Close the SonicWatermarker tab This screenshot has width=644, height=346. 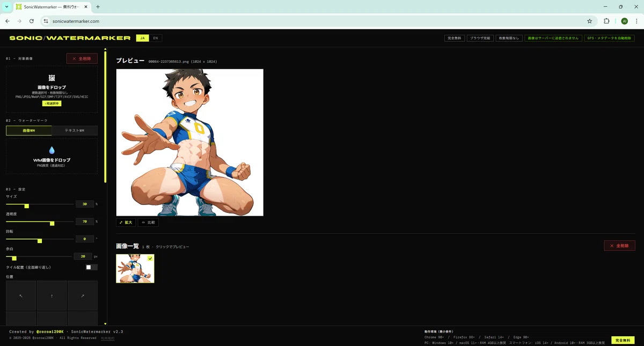[86, 7]
